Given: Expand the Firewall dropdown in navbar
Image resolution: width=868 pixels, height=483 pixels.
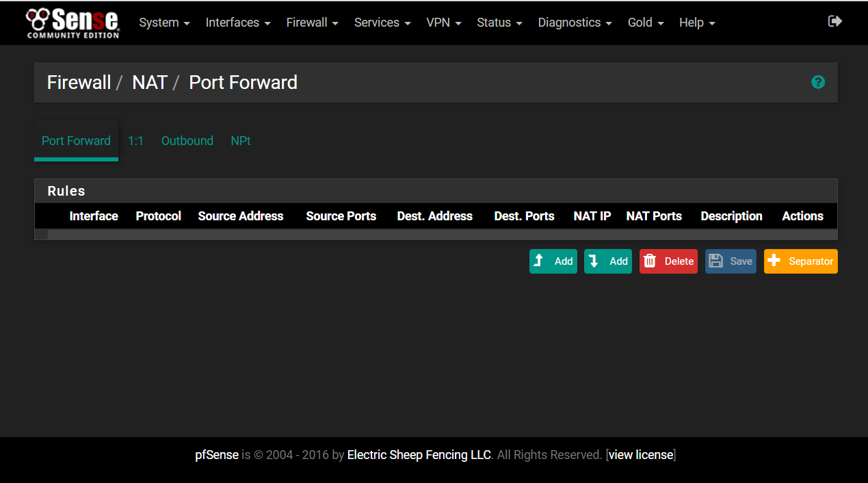Looking at the screenshot, I should click(x=312, y=23).
